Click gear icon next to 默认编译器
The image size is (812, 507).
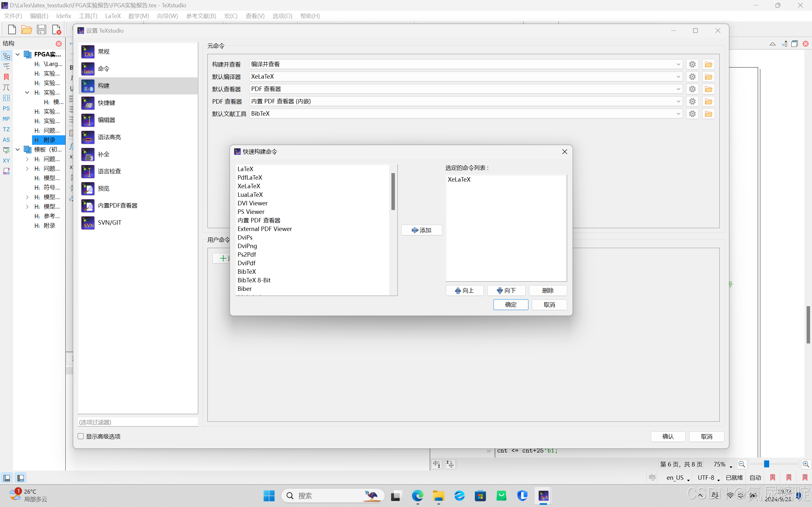coord(692,77)
